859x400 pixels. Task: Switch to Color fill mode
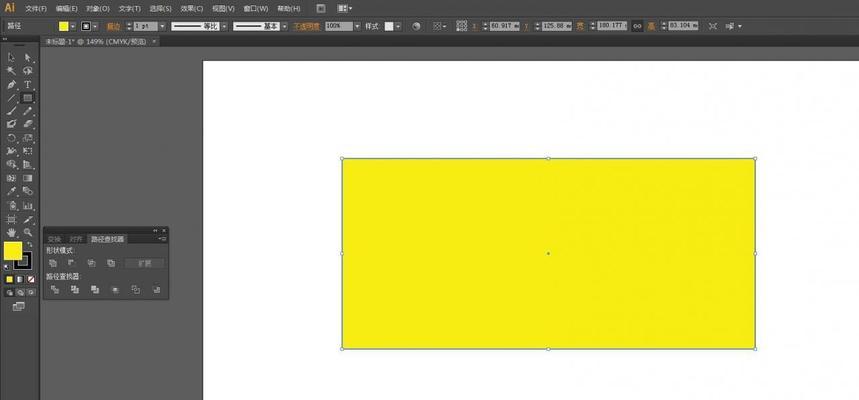[9, 279]
